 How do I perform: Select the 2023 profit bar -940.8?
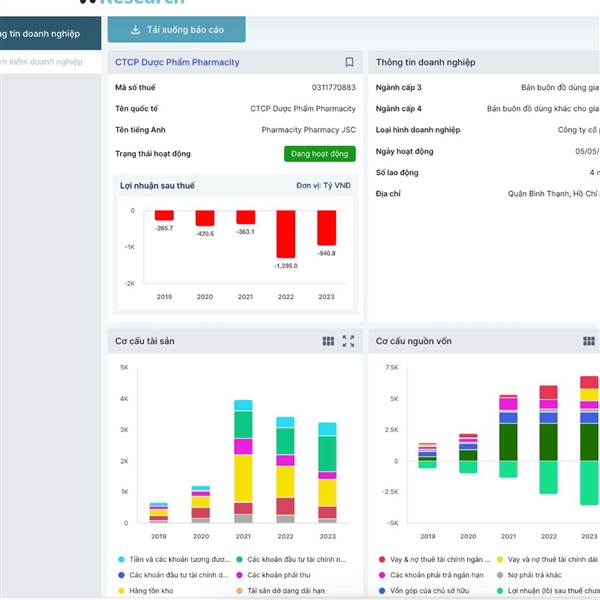point(326,228)
